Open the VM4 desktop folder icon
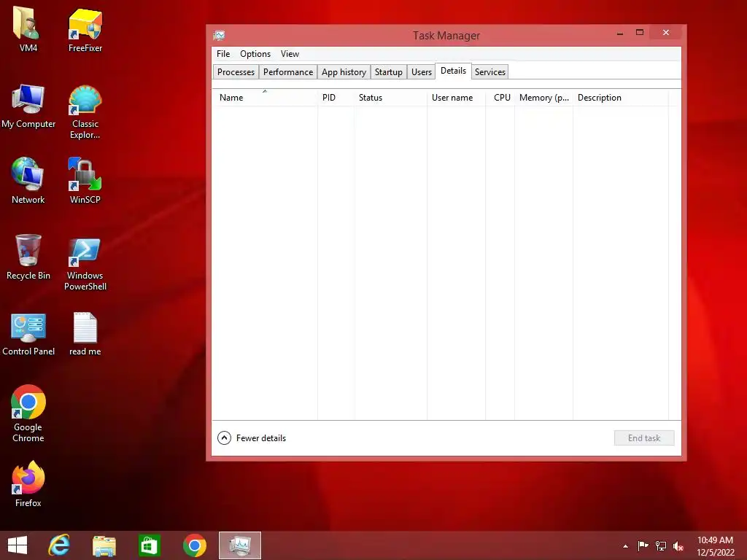Image resolution: width=747 pixels, height=560 pixels. tap(28, 28)
